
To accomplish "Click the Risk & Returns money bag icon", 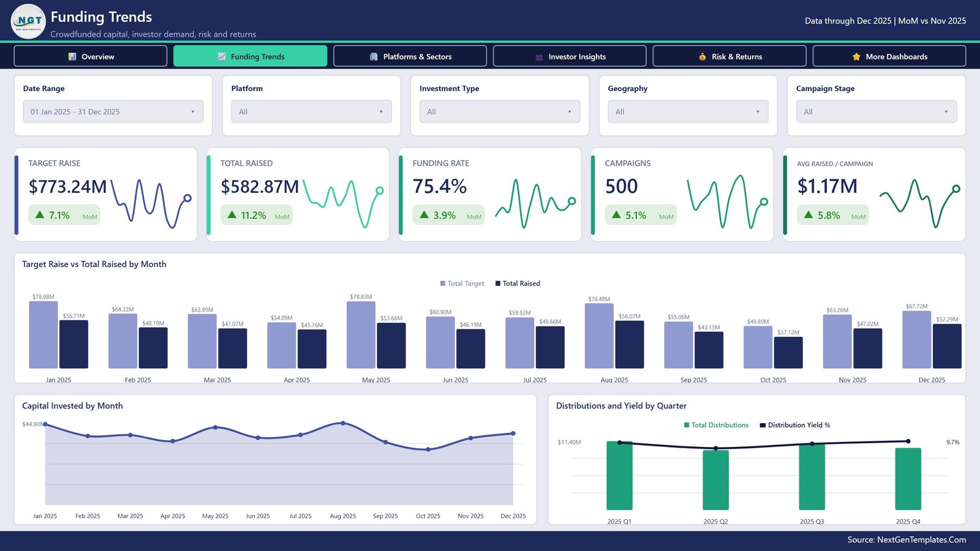I will click(x=703, y=56).
